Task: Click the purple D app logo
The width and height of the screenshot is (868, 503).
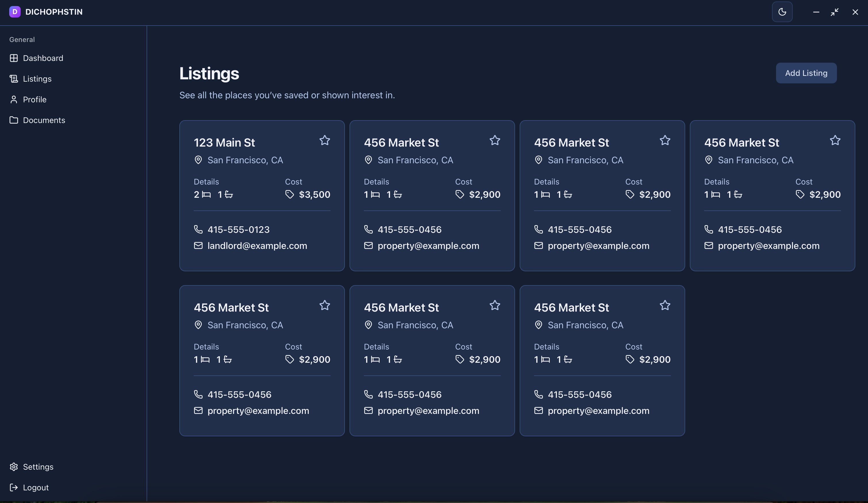Action: click(14, 12)
